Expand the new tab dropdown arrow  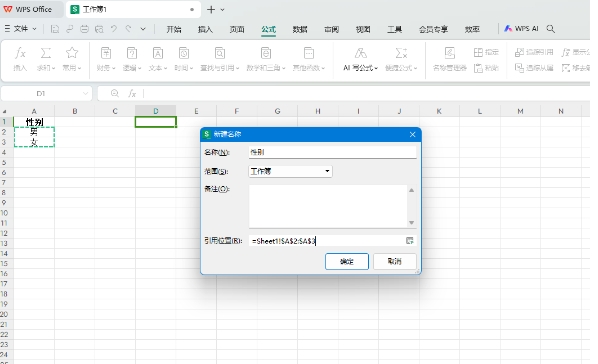(x=223, y=10)
